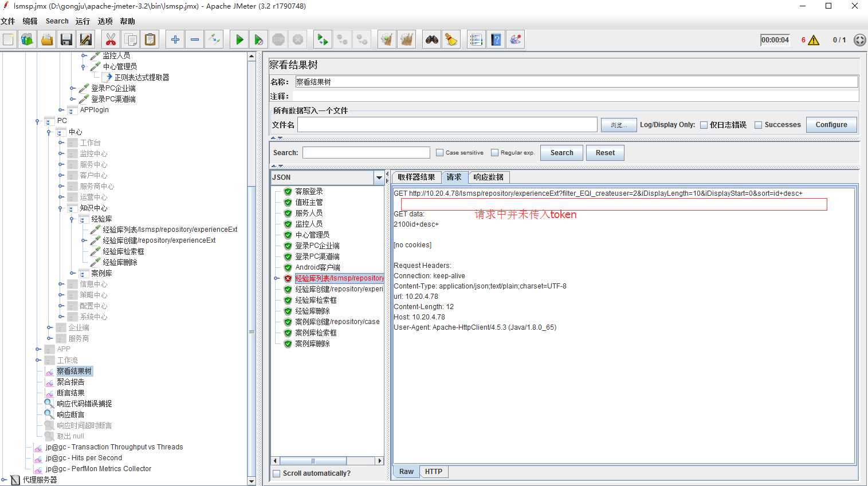This screenshot has width=868, height=486.
Task: Click the Start no pauses icon
Action: (259, 39)
